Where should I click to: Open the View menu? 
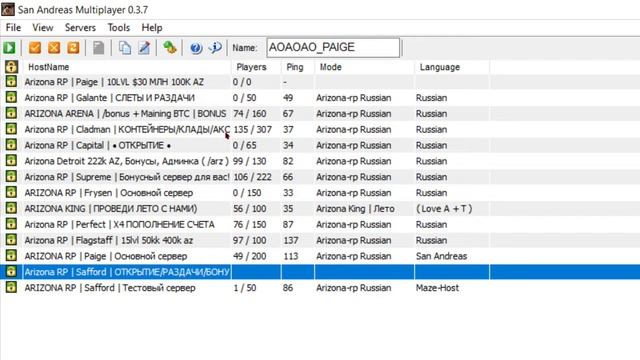[42, 28]
